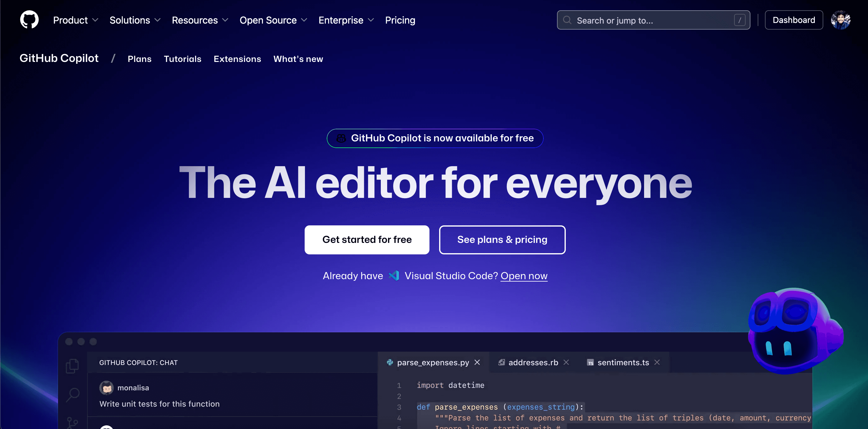Click the Visual Studio Code logo icon
868x429 pixels.
pyautogui.click(x=394, y=276)
